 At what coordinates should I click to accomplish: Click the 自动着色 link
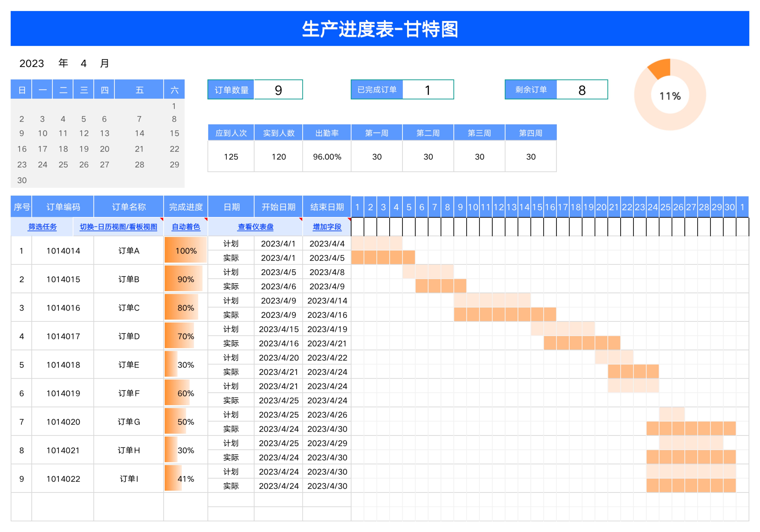[x=186, y=227]
